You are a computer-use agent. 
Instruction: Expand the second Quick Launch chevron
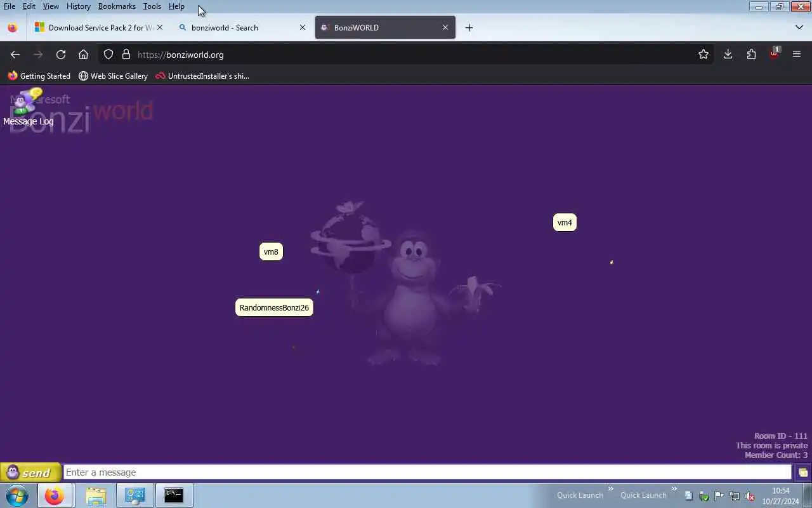[x=674, y=489]
